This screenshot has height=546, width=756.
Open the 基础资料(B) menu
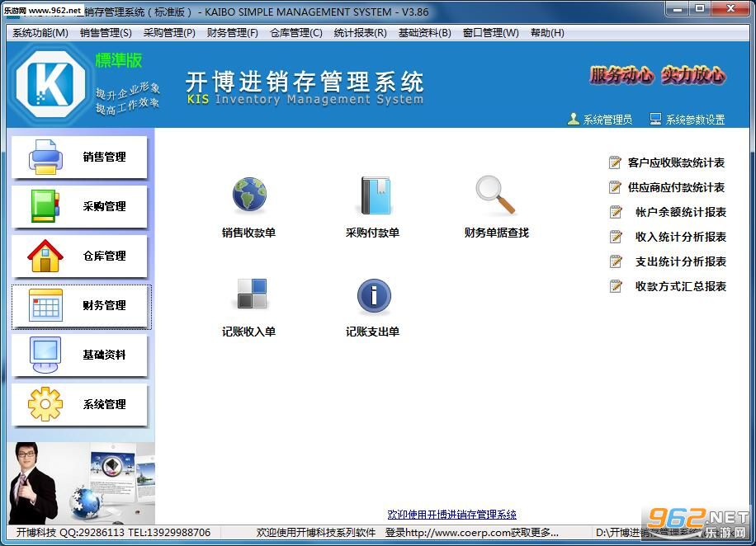tap(425, 33)
